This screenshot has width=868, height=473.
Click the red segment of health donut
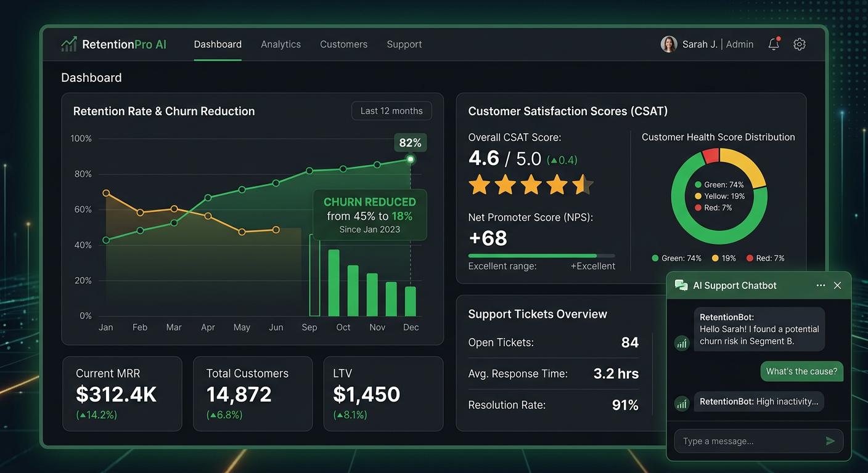[x=711, y=156]
